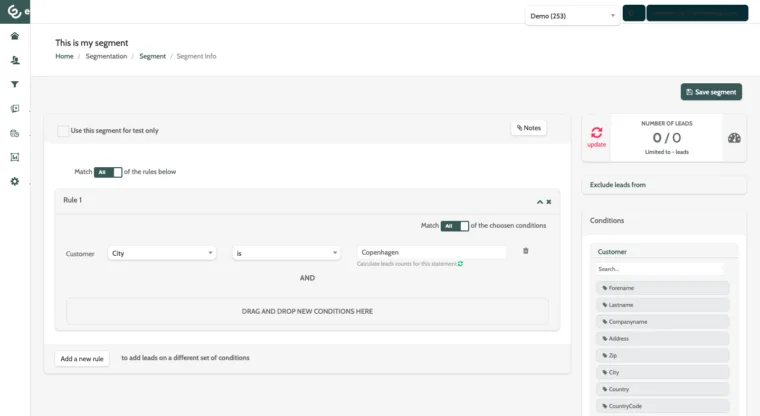Delete the City condition with trash icon
This screenshot has width=760, height=416.
[525, 251]
